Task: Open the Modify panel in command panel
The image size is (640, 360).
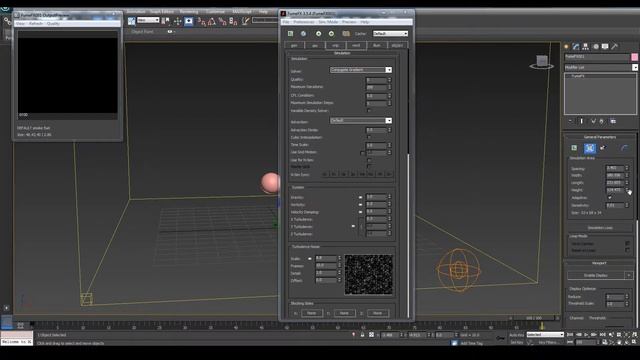Action: pyautogui.click(x=576, y=47)
